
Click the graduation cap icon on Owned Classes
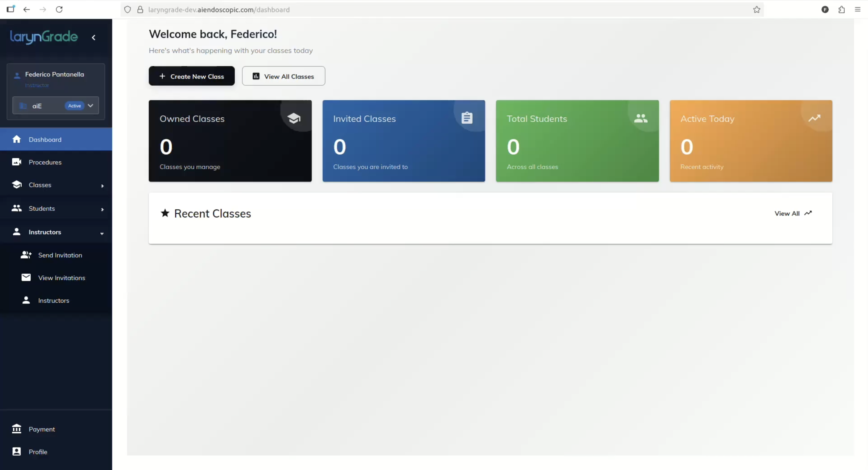click(294, 118)
